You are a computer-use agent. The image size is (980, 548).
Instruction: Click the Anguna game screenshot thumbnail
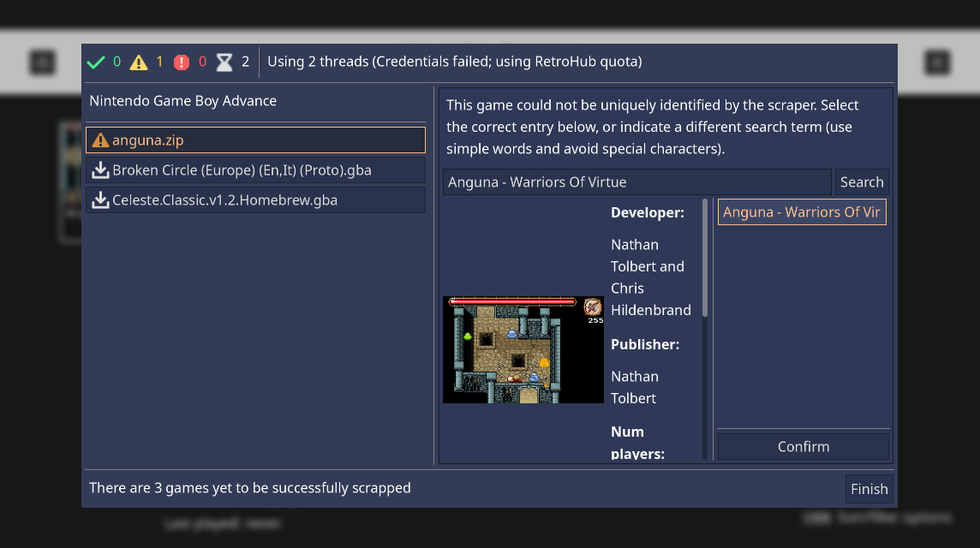click(x=523, y=350)
